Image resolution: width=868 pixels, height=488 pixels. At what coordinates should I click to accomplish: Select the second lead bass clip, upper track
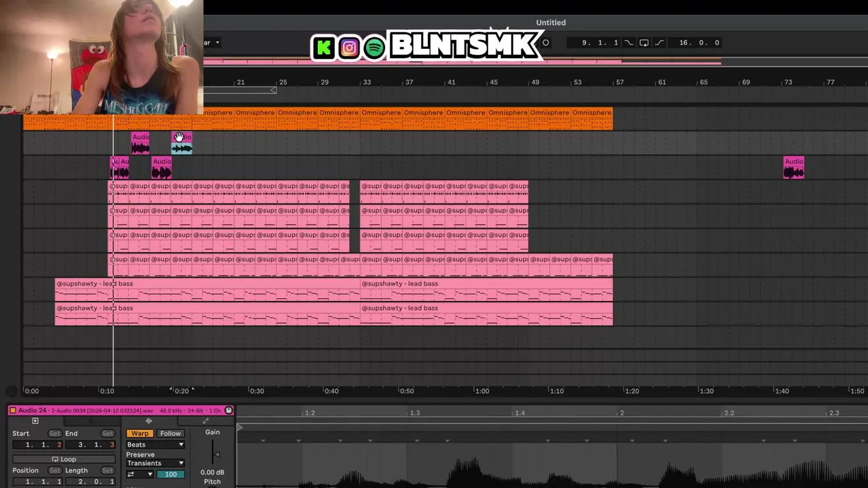486,289
